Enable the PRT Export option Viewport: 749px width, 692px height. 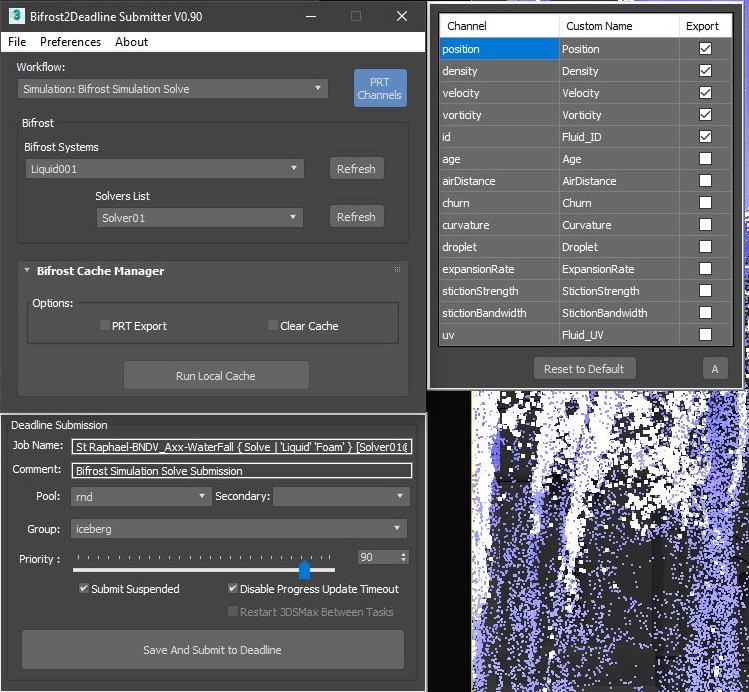tap(105, 326)
